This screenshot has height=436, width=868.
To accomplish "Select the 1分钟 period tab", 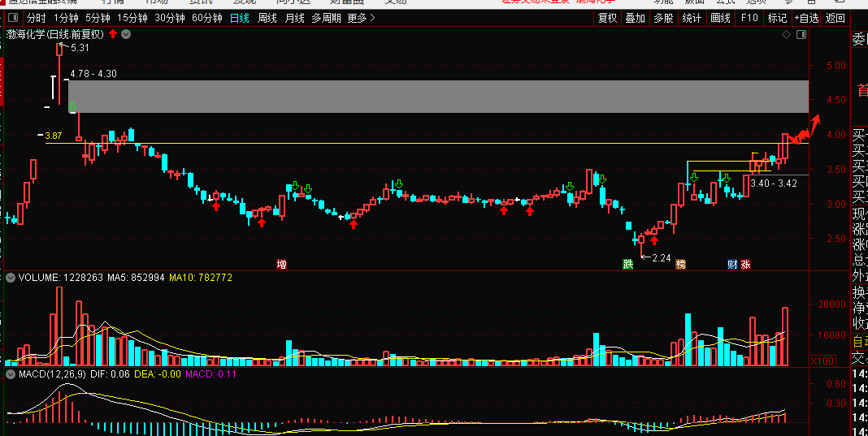I will coord(66,18).
